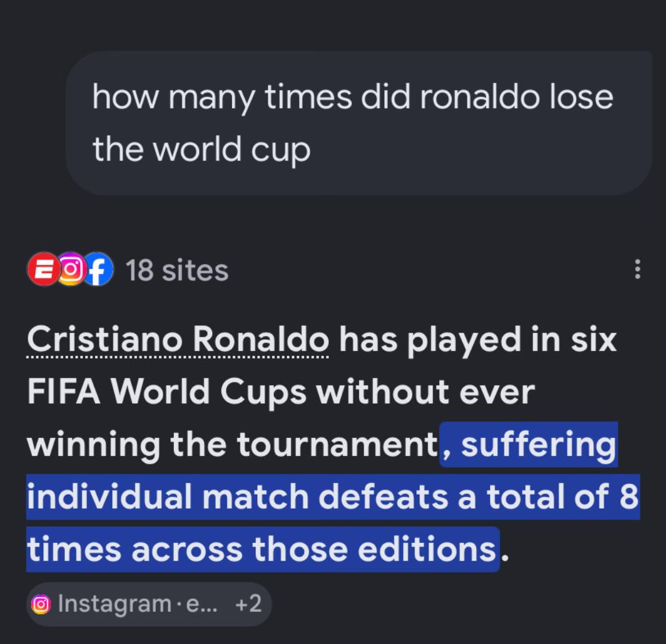Open the ESPN source icon
The image size is (666, 644).
click(x=43, y=269)
